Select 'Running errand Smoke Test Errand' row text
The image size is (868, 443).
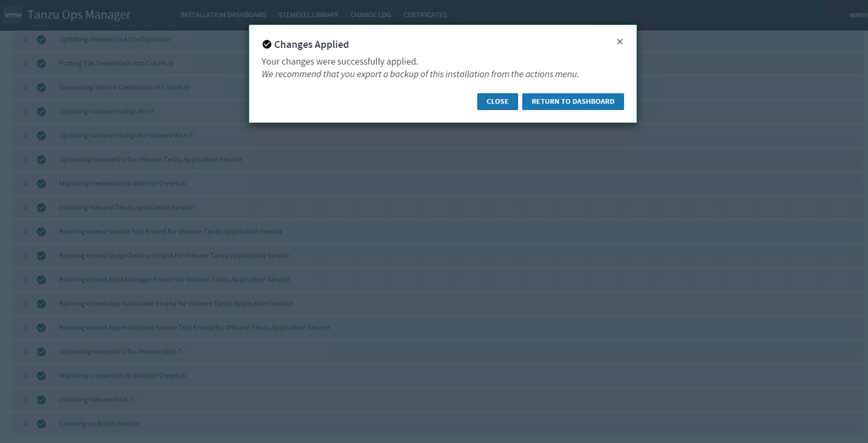point(171,231)
